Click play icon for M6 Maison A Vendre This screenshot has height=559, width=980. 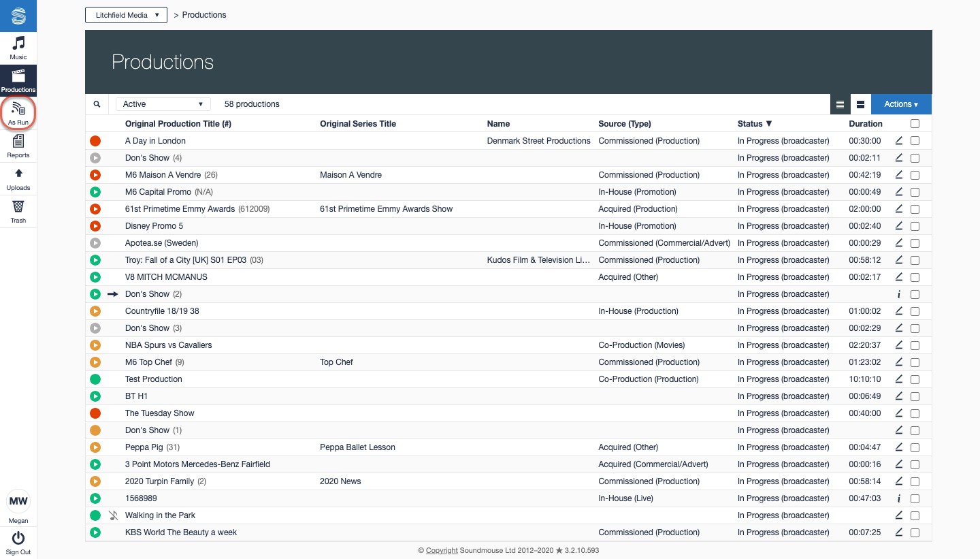point(95,175)
